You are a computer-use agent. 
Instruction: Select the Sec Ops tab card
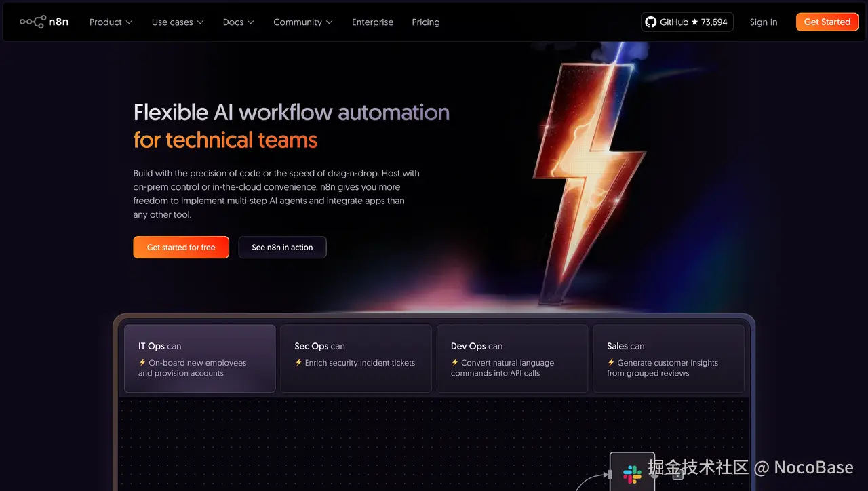[x=356, y=358]
